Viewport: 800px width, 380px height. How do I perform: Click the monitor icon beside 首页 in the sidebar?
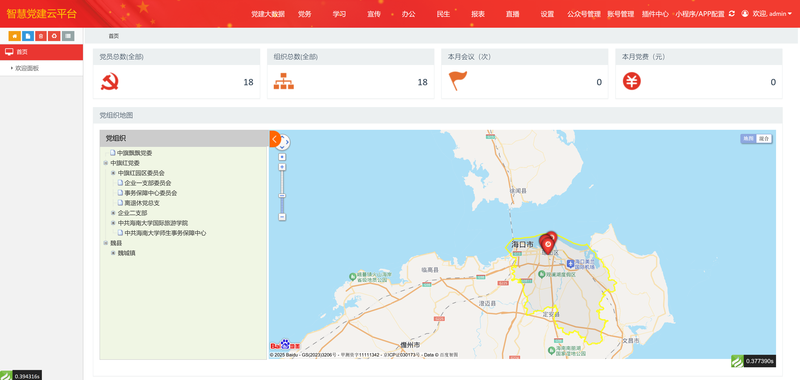pos(9,52)
